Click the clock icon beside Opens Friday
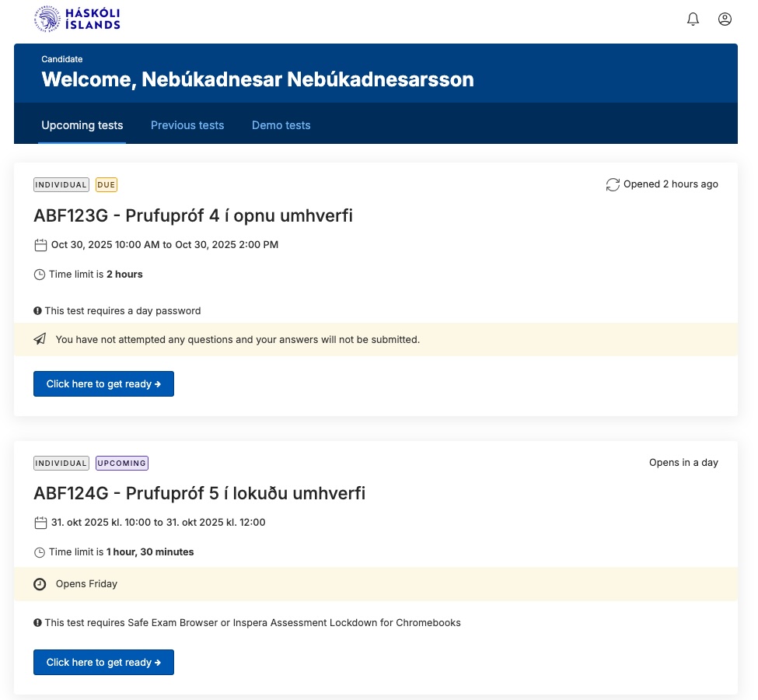This screenshot has height=700, width=758. [40, 584]
